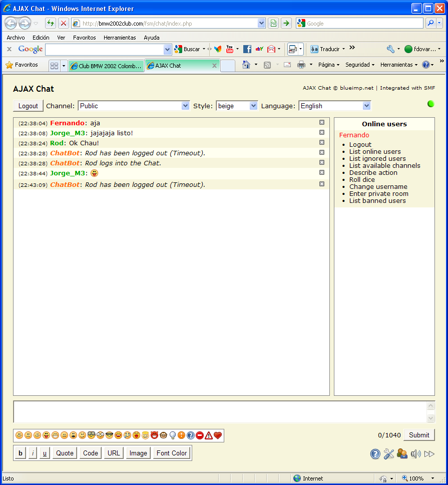Insert the monkey face emoticon

(x=164, y=435)
